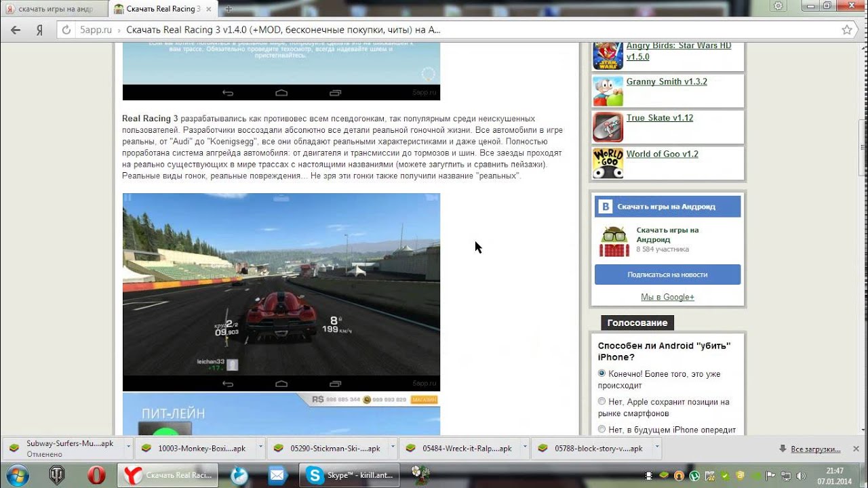The image size is (868, 488).
Task: Close the downloads bar
Action: click(856, 449)
